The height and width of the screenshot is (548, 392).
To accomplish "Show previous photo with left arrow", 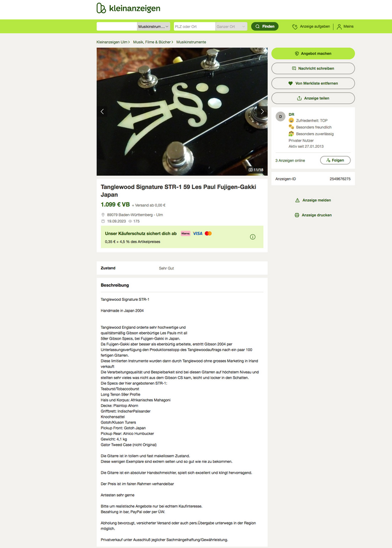I will (x=102, y=111).
